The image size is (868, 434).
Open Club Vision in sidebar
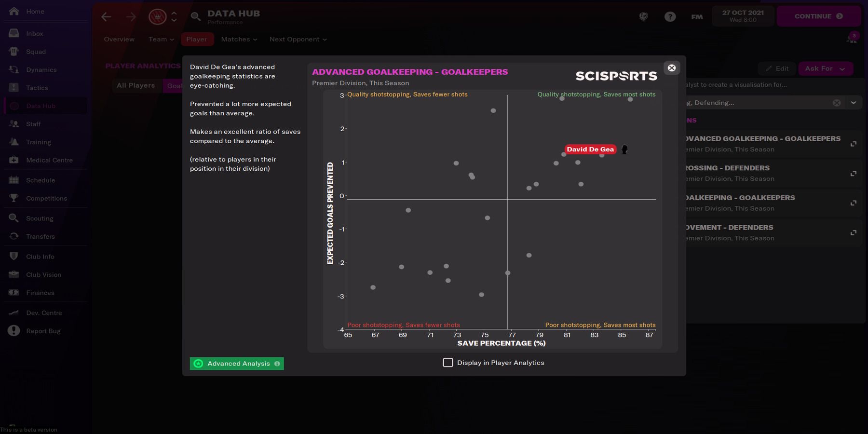point(45,275)
